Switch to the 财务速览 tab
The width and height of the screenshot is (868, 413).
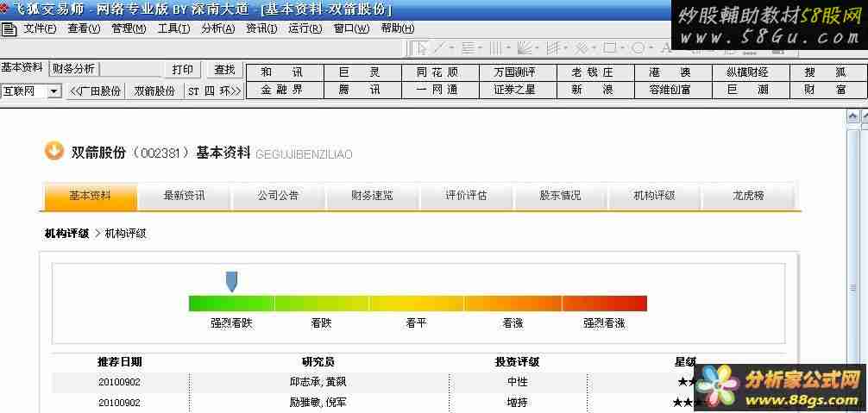click(373, 197)
